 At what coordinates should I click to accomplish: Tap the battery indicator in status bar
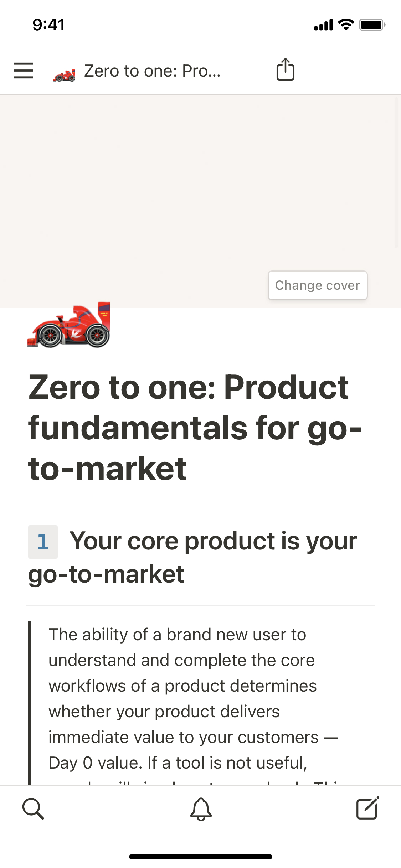point(372,25)
